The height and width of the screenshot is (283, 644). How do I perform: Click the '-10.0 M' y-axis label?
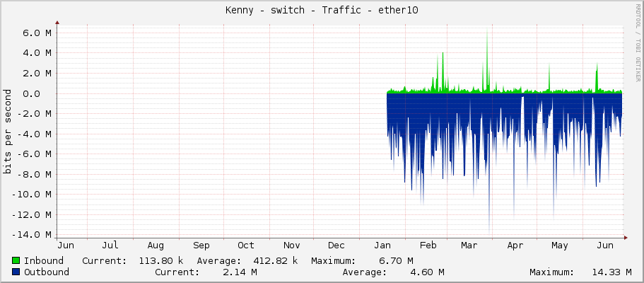point(32,194)
